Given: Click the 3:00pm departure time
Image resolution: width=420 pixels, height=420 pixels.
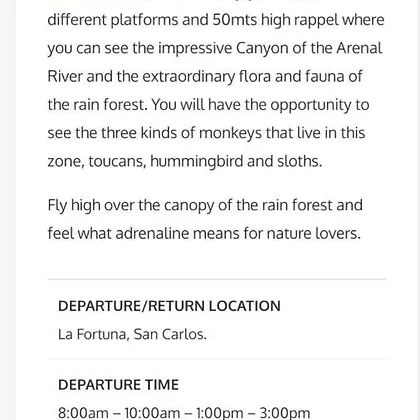Looking at the screenshot, I should [285, 413].
